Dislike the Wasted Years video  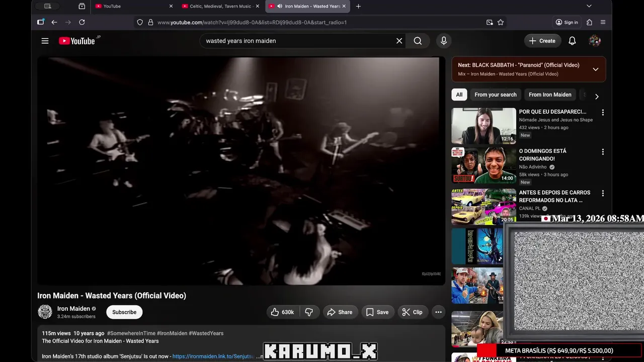[309, 312]
